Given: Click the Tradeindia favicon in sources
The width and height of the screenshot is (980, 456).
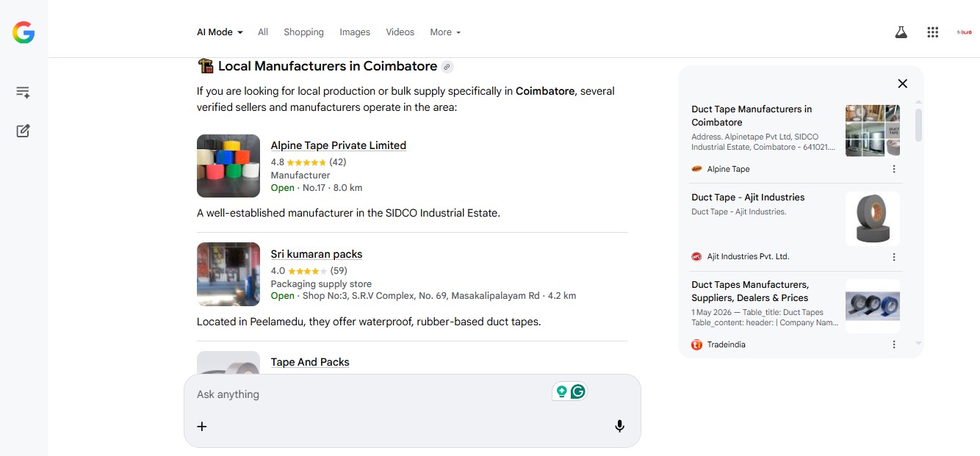Looking at the screenshot, I should point(696,344).
